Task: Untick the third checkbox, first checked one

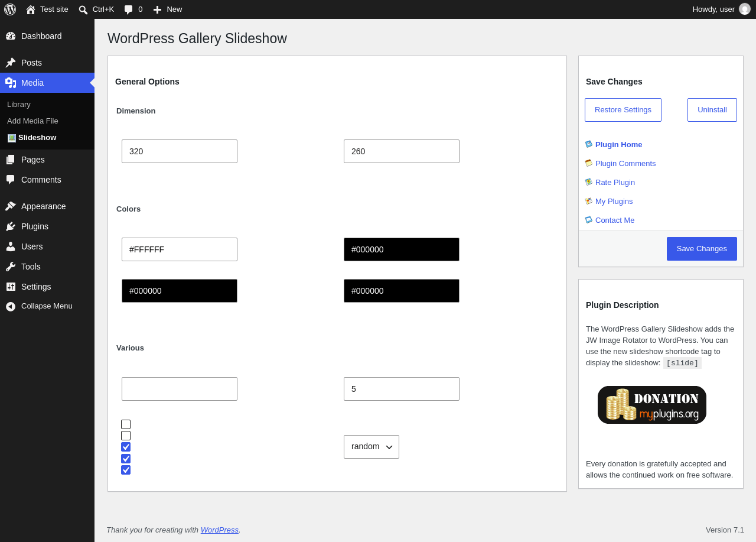Action: click(126, 447)
